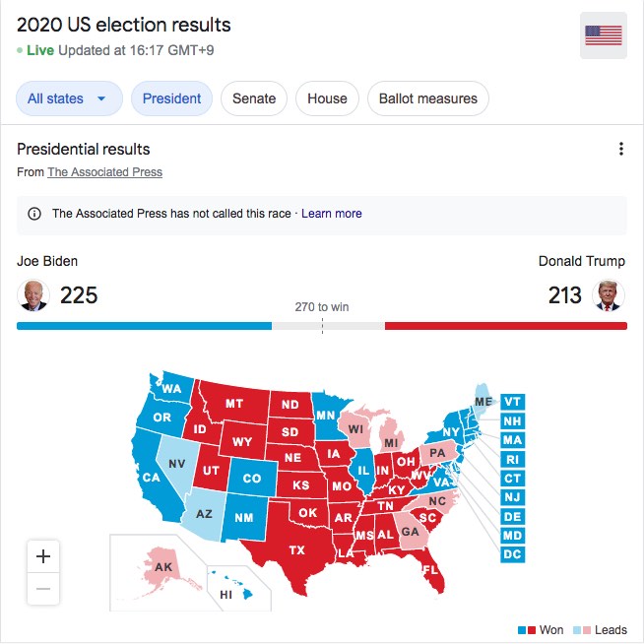The image size is (644, 644).
Task: Open the three-dot options menu
Action: pos(621,149)
